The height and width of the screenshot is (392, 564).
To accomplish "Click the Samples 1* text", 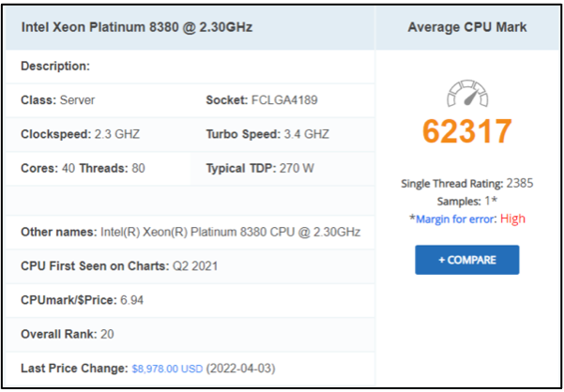I will (x=467, y=201).
